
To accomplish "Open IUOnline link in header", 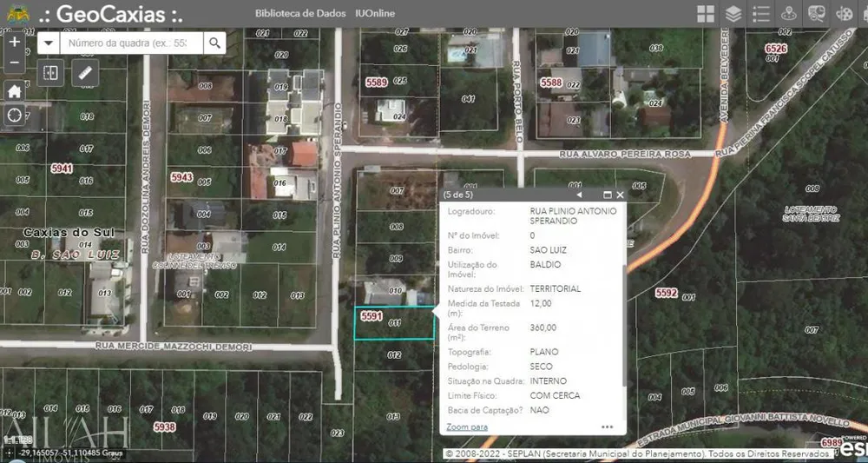I will [375, 13].
